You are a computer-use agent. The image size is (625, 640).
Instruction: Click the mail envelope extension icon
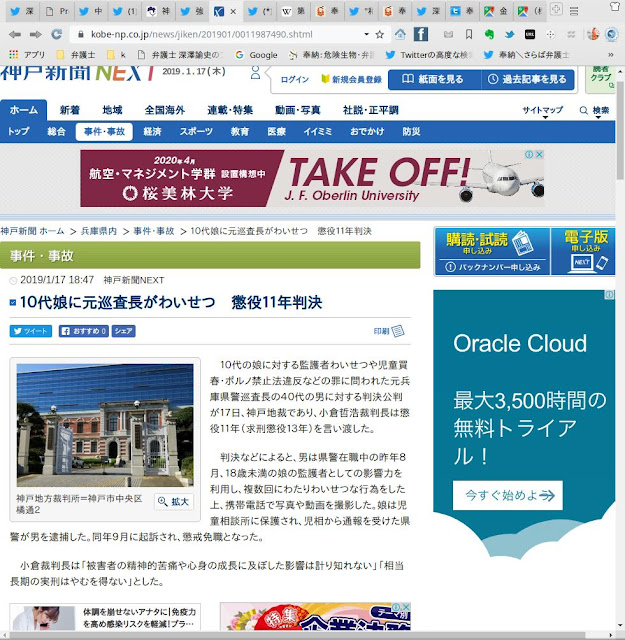click(x=448, y=35)
